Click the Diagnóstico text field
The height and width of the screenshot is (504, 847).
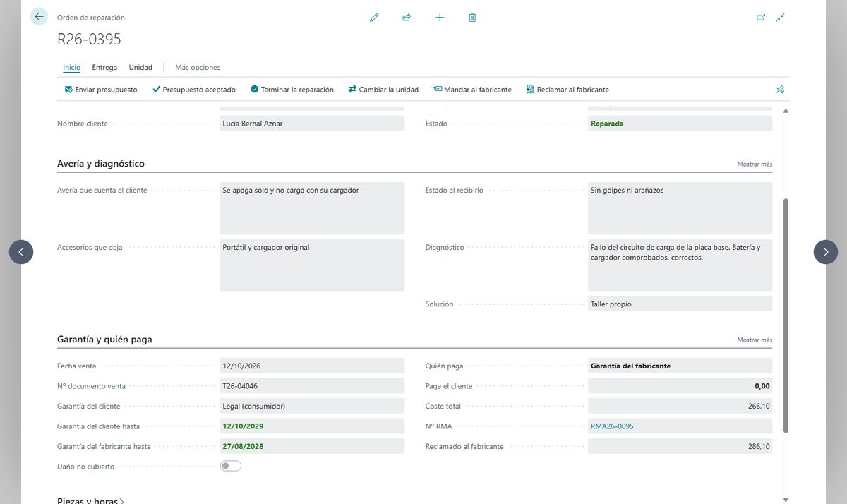pyautogui.click(x=680, y=265)
